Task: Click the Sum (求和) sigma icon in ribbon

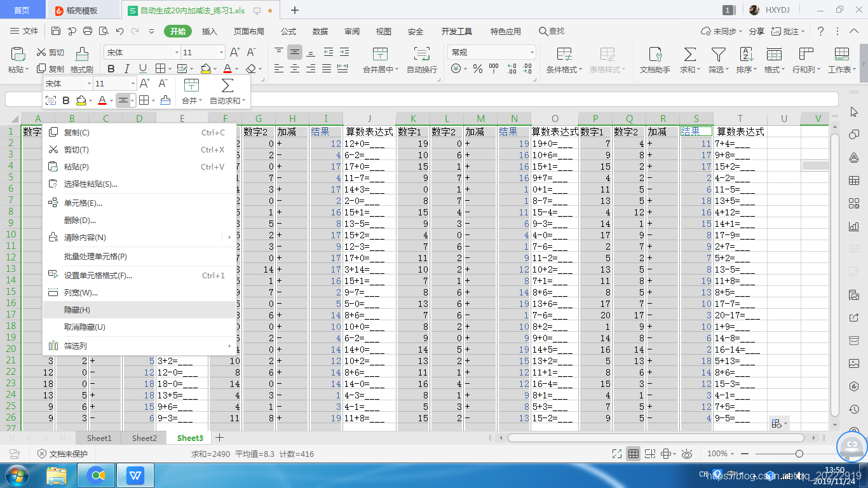Action: (689, 54)
